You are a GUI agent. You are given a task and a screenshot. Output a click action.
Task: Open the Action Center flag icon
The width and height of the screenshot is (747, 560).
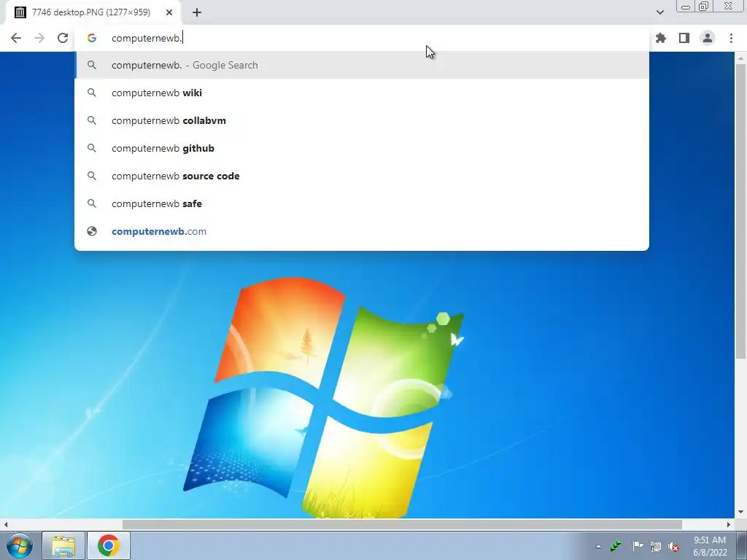coord(638,546)
